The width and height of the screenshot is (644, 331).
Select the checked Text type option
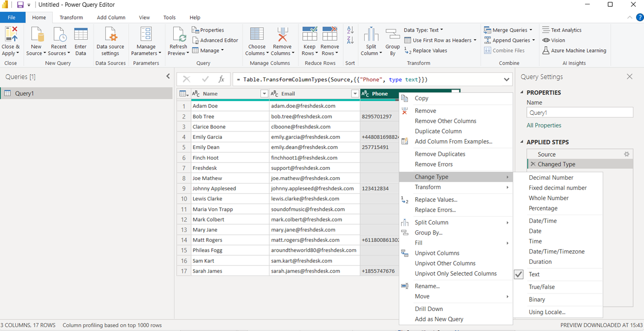tap(558, 274)
